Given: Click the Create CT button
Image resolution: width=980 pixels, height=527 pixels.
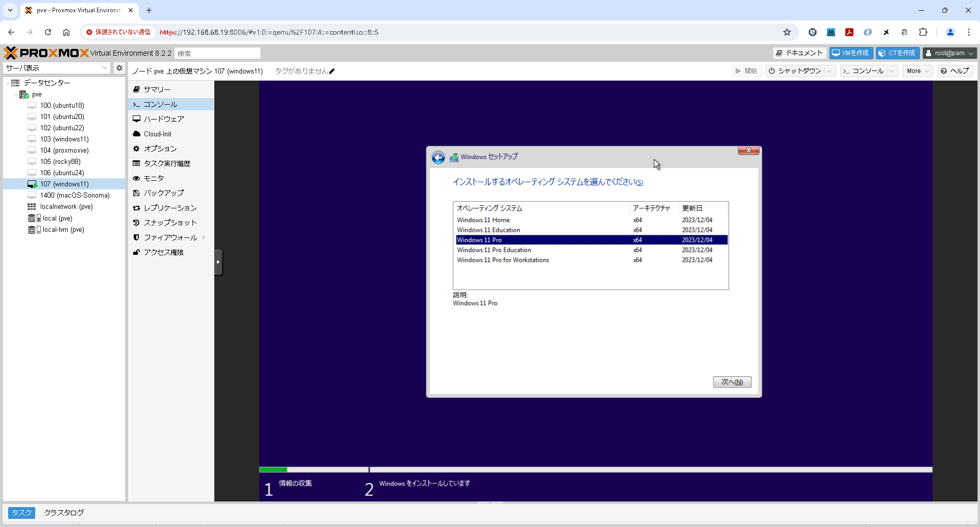Looking at the screenshot, I should click(897, 53).
